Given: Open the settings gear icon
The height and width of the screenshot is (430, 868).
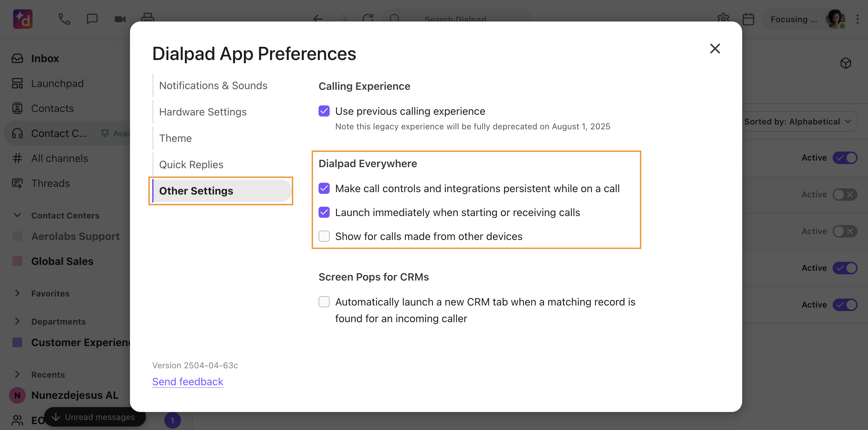Looking at the screenshot, I should [x=723, y=19].
